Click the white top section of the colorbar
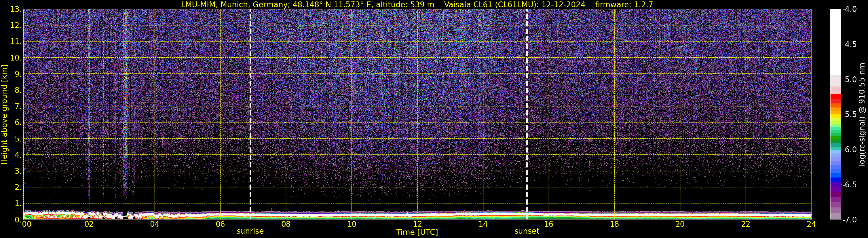 click(x=835, y=40)
